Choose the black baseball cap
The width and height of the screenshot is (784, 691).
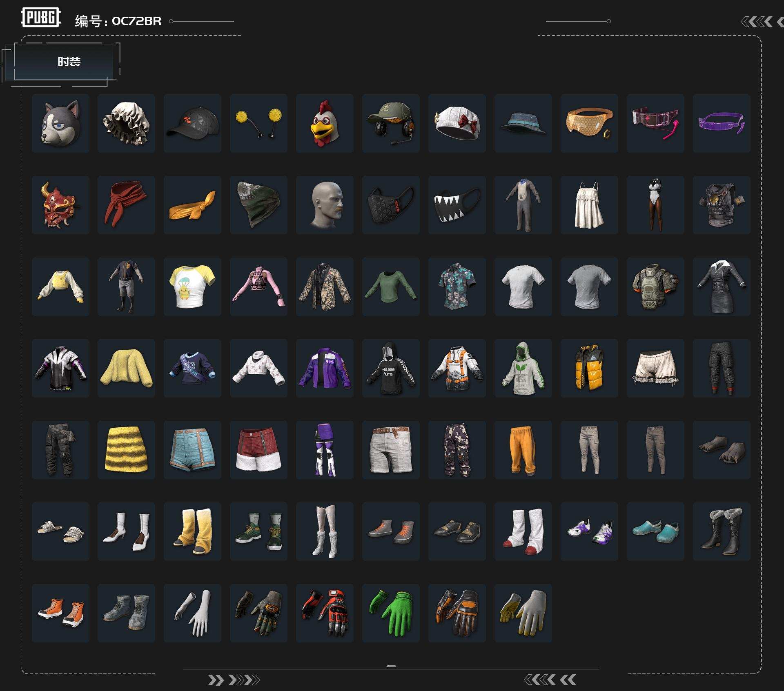click(x=192, y=123)
